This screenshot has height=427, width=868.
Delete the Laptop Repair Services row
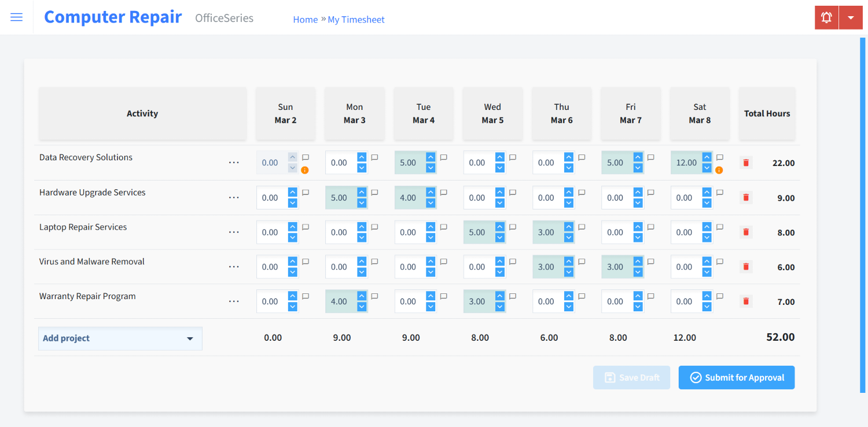746,233
